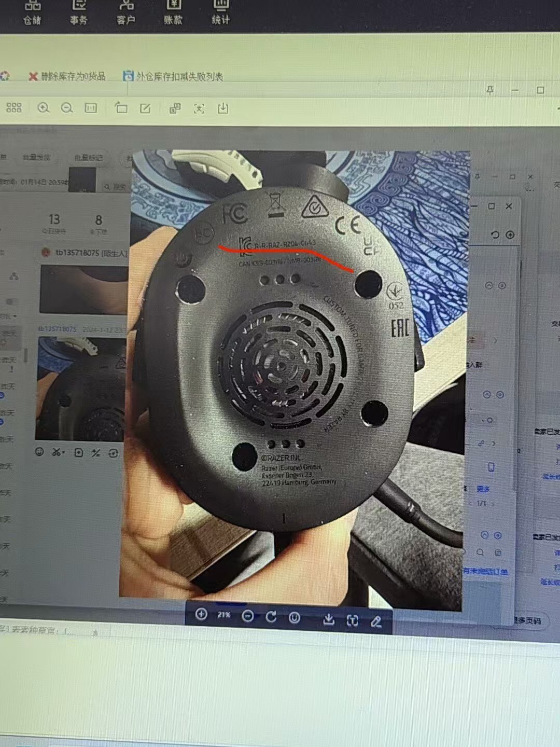Click the save download toolbar icon

(x=223, y=108)
